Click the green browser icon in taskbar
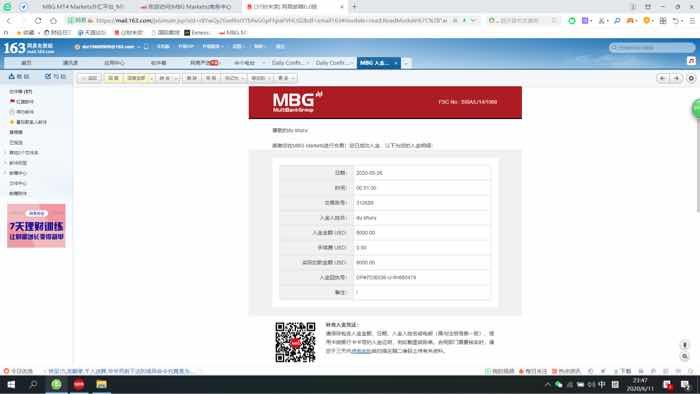This screenshot has width=700, height=394. 56,385
